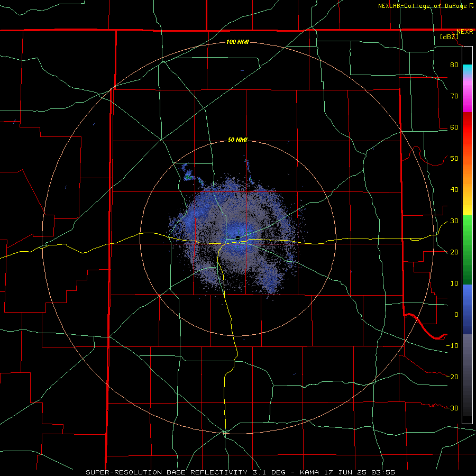
Task: Click the 80 value on dBZ scale
Action: pos(454,65)
